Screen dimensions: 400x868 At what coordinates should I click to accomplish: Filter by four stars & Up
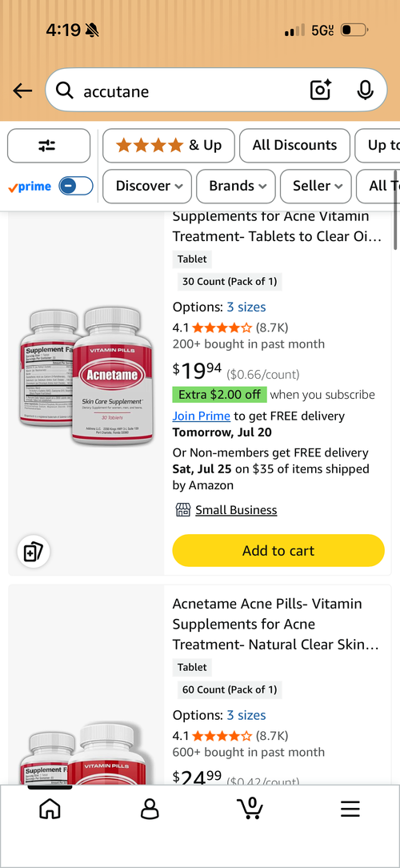click(x=169, y=146)
